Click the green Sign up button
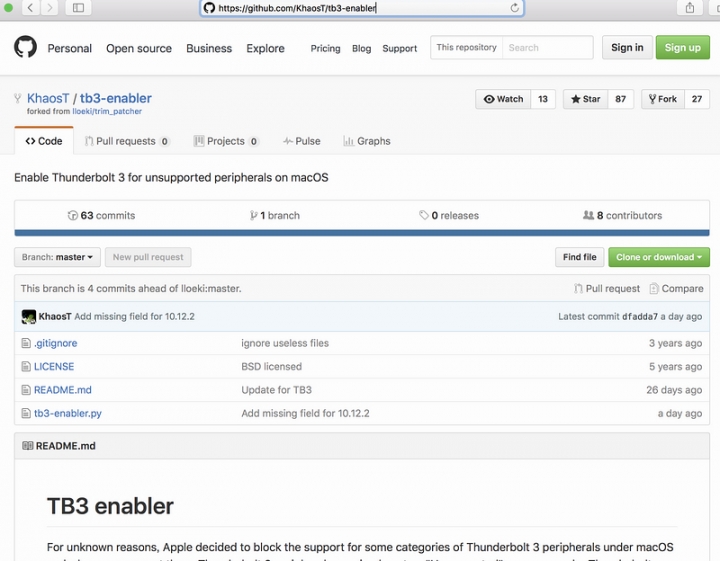The height and width of the screenshot is (561, 720). [682, 47]
